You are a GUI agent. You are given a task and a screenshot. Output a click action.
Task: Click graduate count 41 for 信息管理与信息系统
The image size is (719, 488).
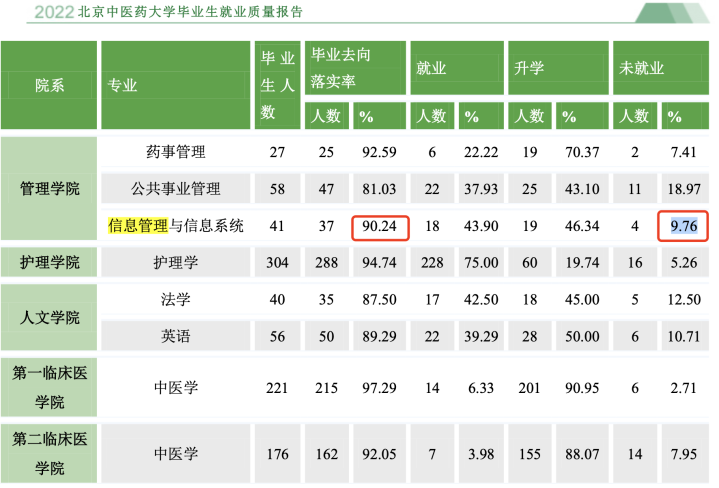point(277,226)
